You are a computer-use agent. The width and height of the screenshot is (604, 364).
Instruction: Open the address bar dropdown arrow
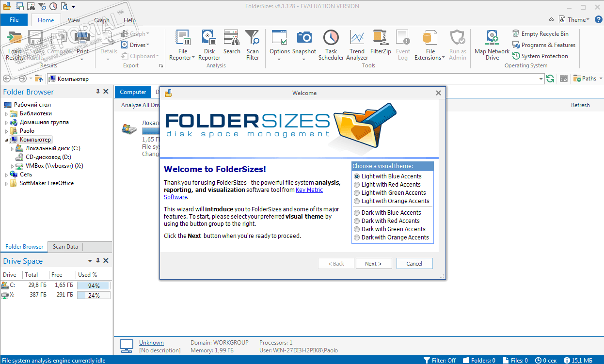541,79
